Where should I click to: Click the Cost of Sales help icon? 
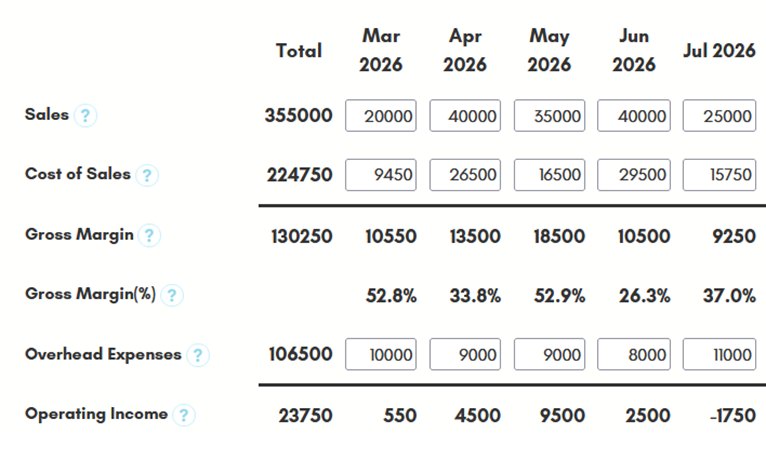click(x=147, y=175)
